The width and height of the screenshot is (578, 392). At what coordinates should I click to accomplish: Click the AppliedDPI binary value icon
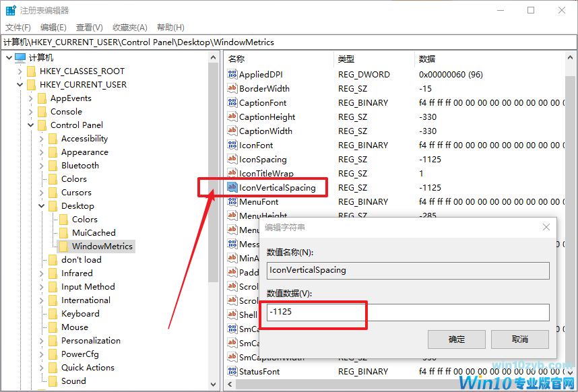232,74
